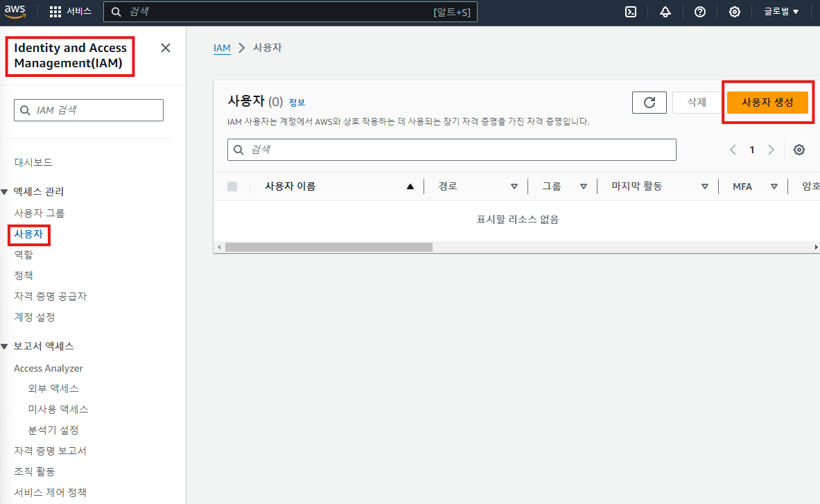Close the IAM navigation sidebar
Image resolution: width=820 pixels, height=504 pixels.
pyautogui.click(x=166, y=48)
